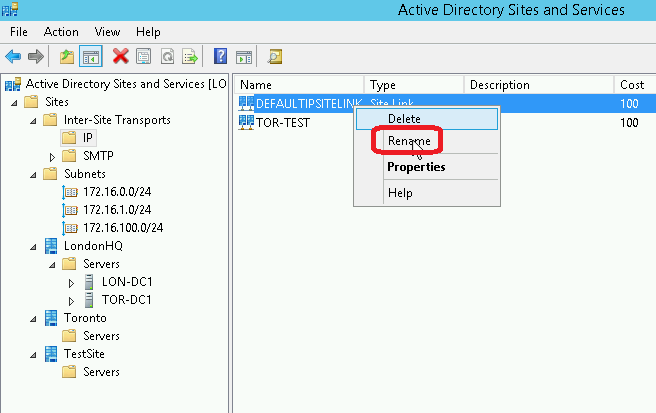656x413 pixels.
Task: Click the Refresh toolbar icon
Action: 167,56
